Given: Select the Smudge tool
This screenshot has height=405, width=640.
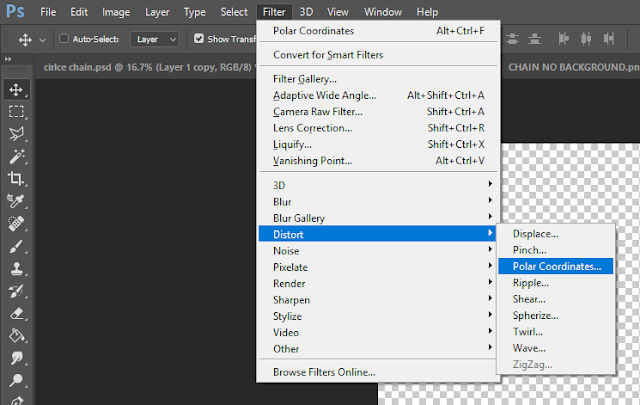Looking at the screenshot, I should pos(16,358).
